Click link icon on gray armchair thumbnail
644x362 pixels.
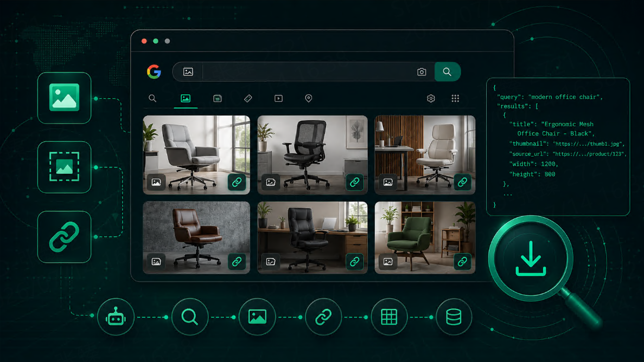(237, 182)
